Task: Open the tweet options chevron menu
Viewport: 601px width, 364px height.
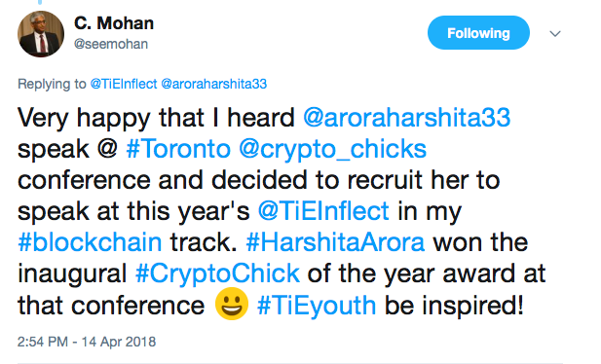Action: 555,34
